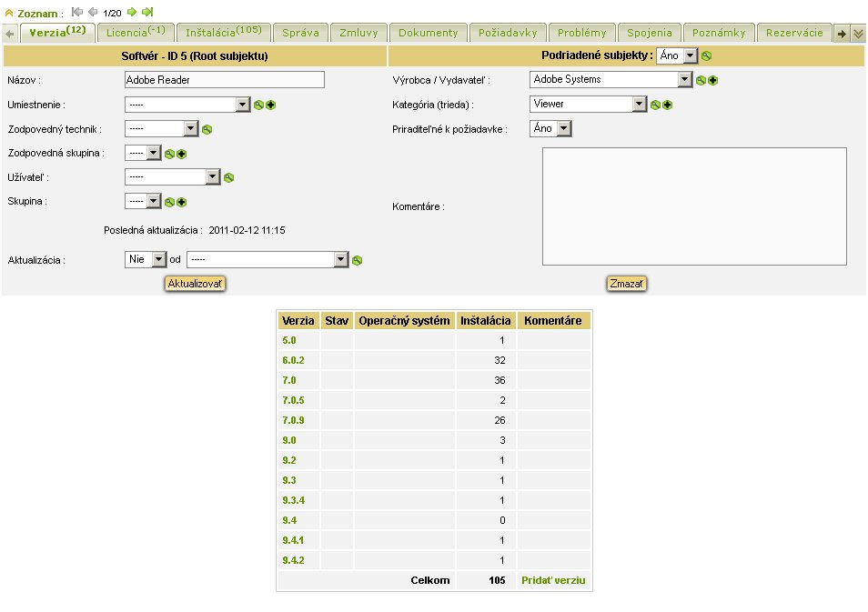Click the Zoznam up-arrow icon

point(9,13)
